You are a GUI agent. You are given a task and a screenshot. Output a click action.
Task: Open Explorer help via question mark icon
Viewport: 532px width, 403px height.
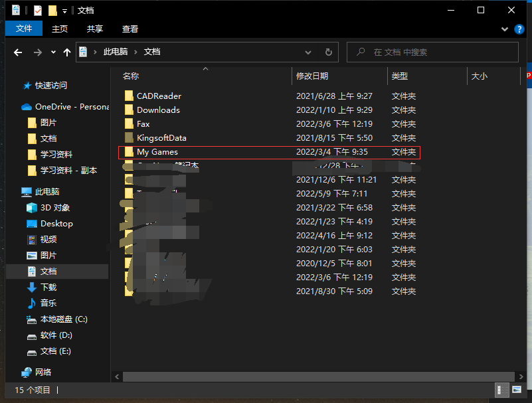(519, 29)
